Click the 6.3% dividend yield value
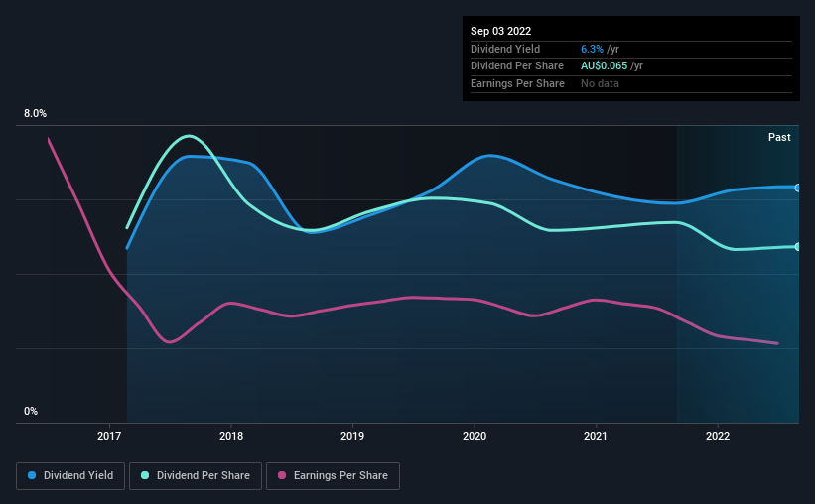The image size is (815, 504). pyautogui.click(x=592, y=49)
